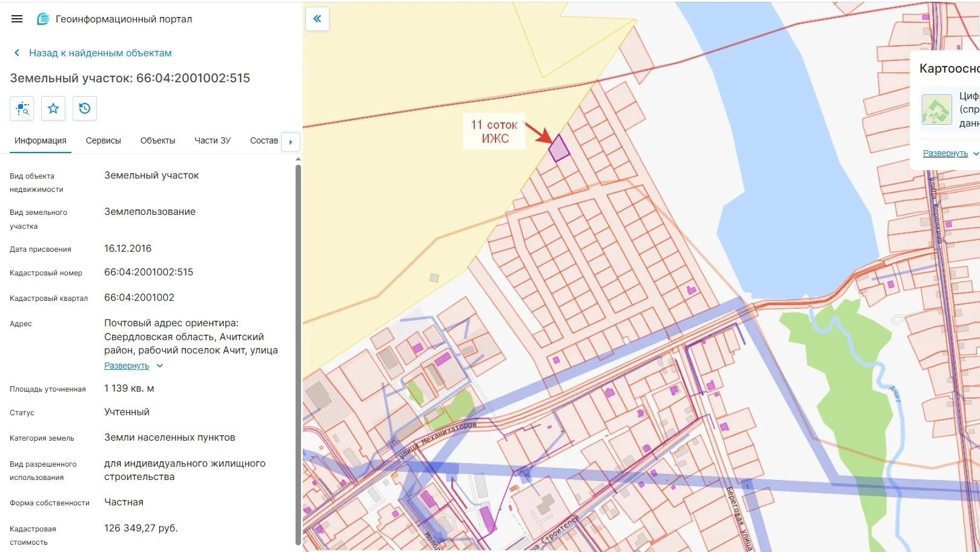Click area value '1 139 кв. м'
Screen dimensions: 980x552
click(x=129, y=389)
